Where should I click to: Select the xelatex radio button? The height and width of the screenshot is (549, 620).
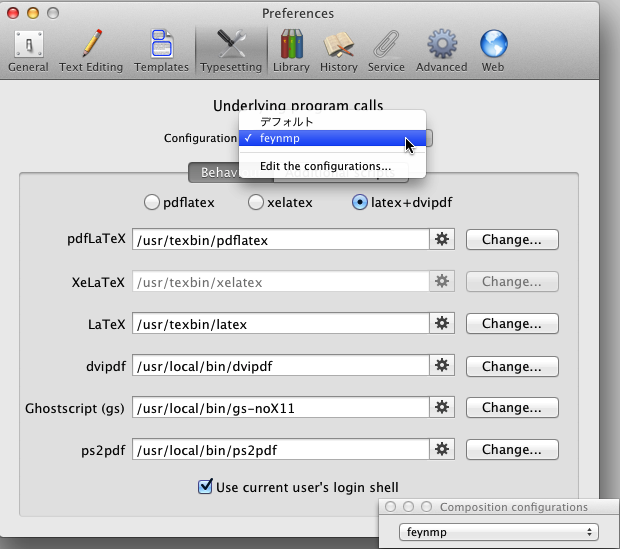[x=256, y=202]
